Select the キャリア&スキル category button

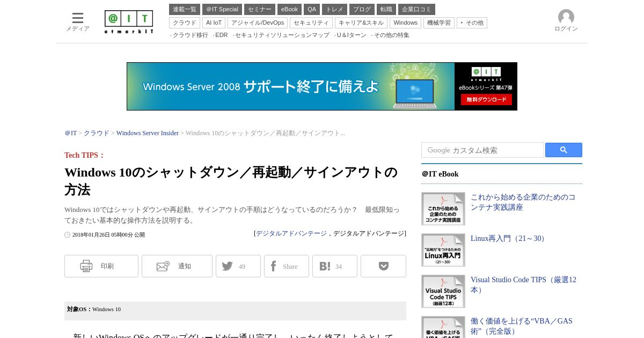point(361,23)
